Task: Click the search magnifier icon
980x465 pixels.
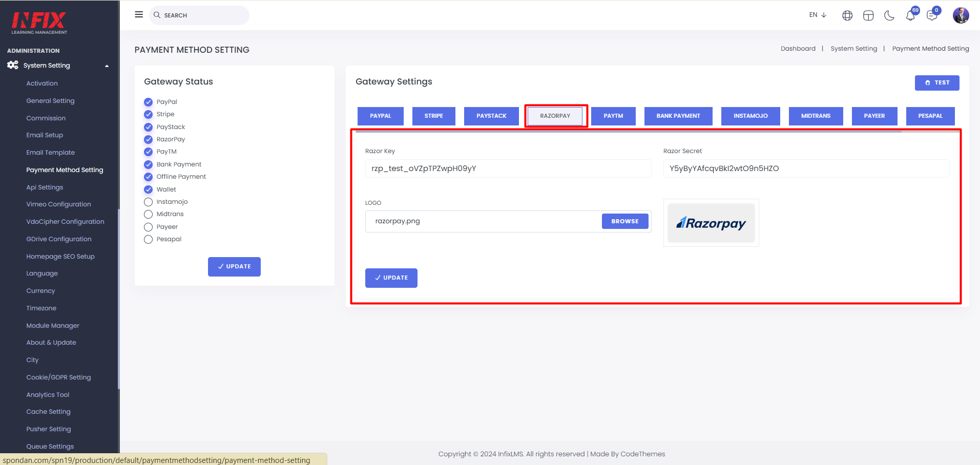Action: click(157, 15)
